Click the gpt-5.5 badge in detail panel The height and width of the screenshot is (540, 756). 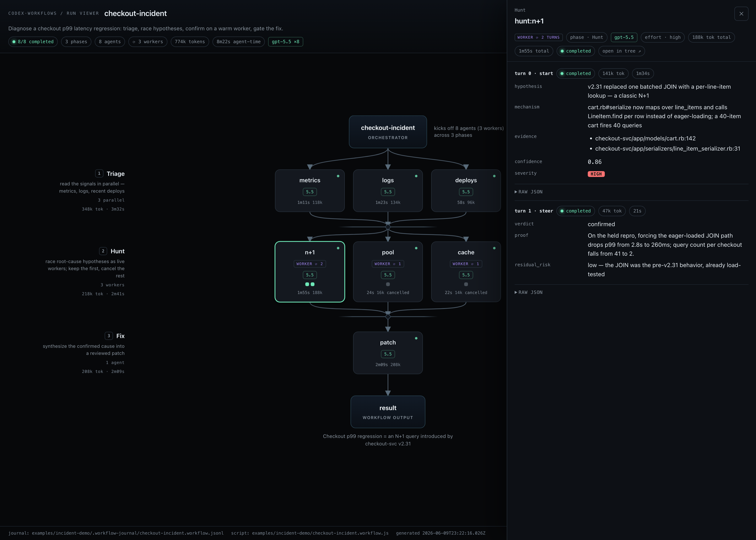point(624,37)
